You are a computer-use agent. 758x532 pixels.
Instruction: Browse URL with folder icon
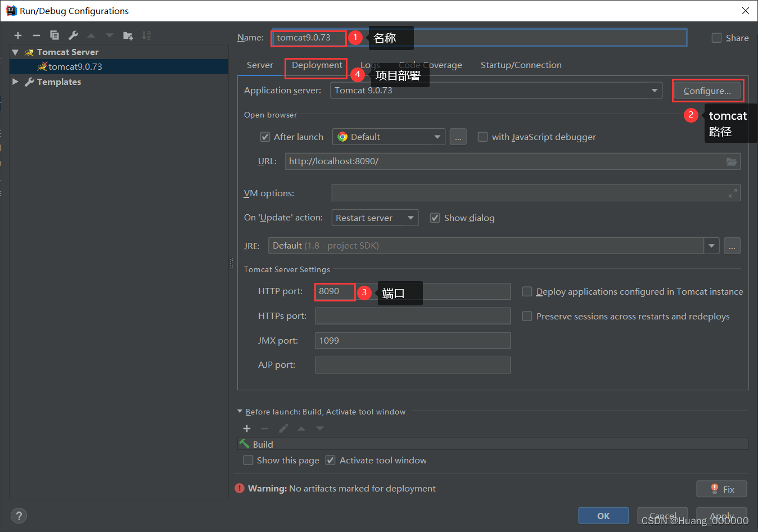731,161
